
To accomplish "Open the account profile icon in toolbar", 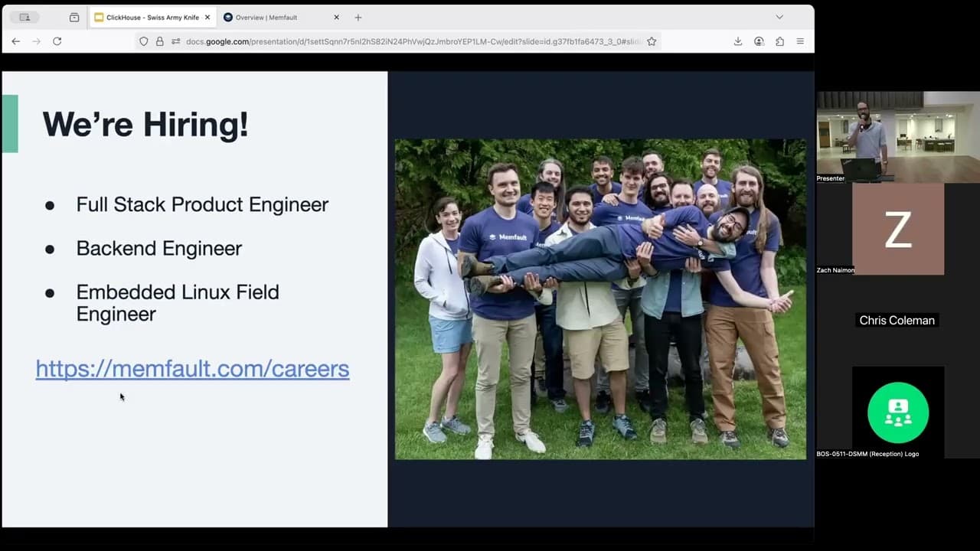I will [x=759, y=41].
